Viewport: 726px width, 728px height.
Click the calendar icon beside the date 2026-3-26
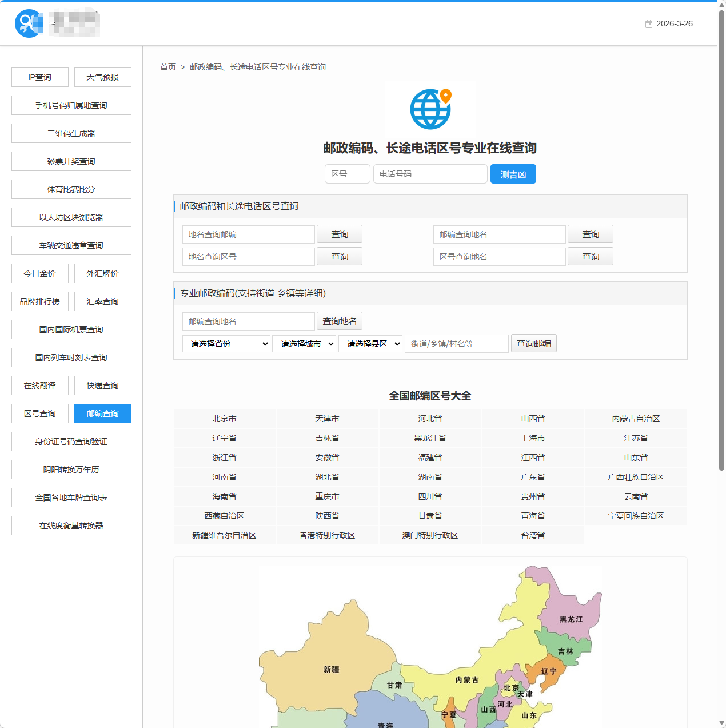coord(648,23)
